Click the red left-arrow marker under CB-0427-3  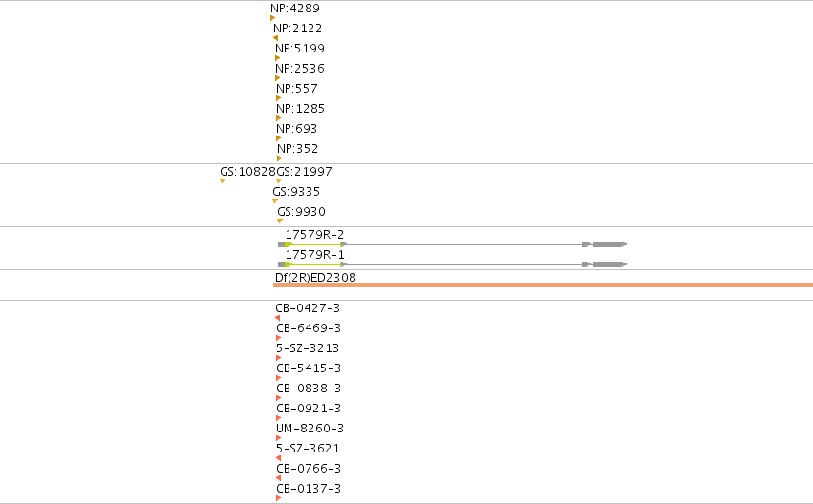click(277, 318)
